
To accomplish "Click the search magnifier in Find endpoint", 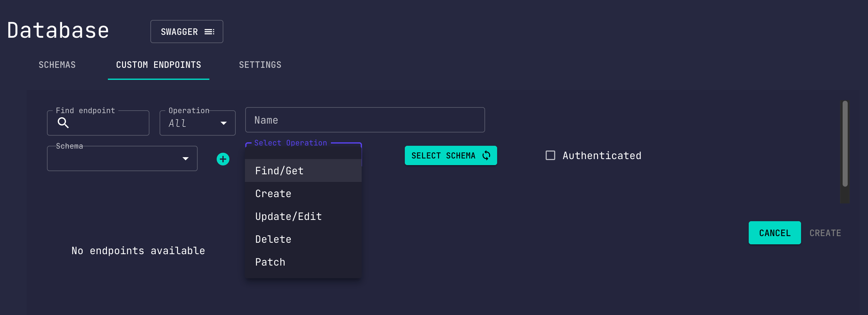I will tap(64, 123).
